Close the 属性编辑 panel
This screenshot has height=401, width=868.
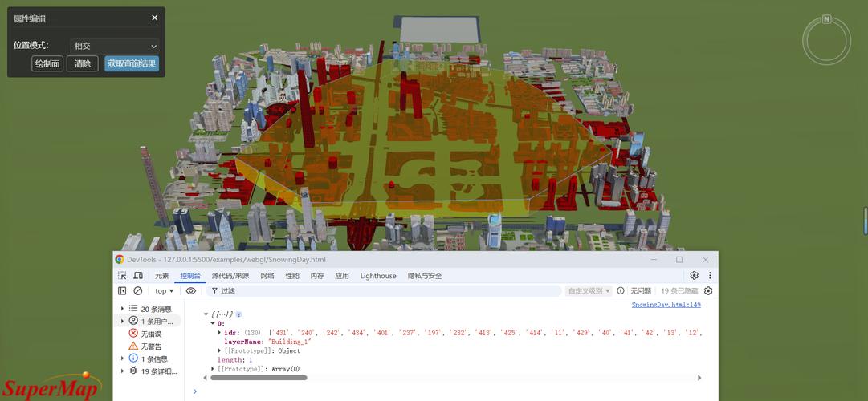(154, 18)
